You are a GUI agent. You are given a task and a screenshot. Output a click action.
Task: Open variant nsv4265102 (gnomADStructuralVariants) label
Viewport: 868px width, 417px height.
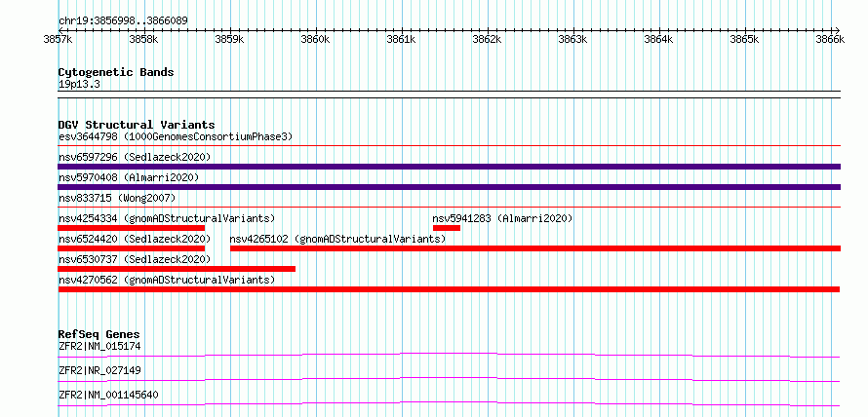pyautogui.click(x=337, y=239)
